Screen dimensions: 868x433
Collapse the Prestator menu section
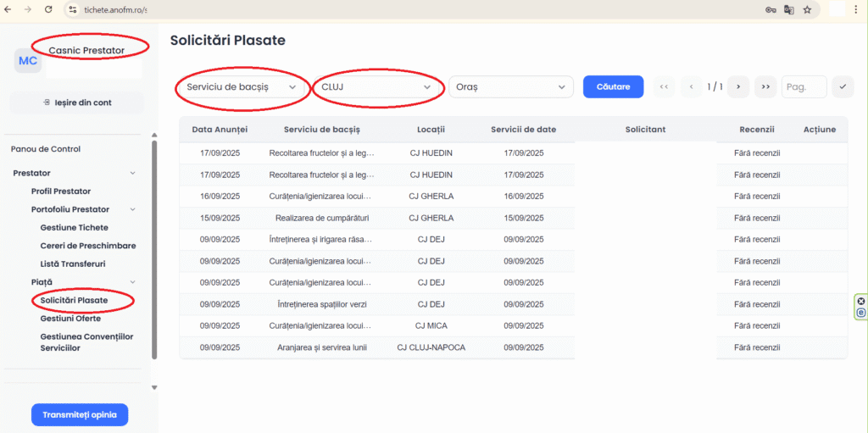132,173
